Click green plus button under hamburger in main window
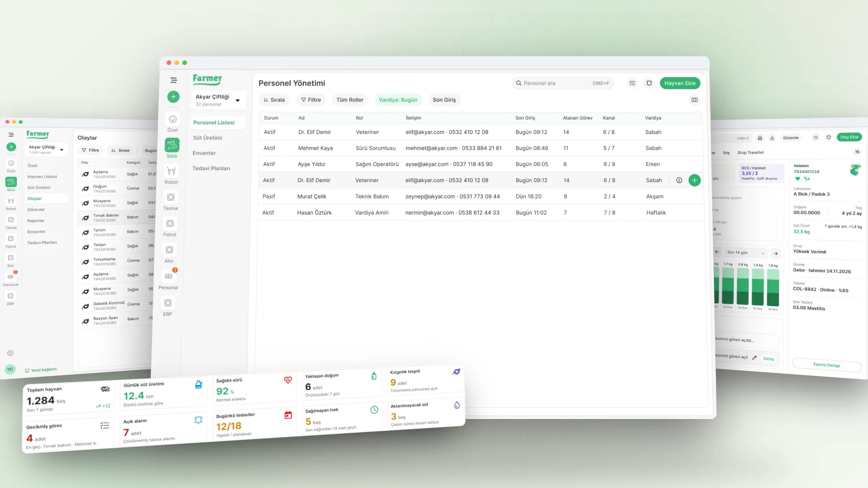Image resolution: width=868 pixels, height=488 pixels. tap(173, 97)
